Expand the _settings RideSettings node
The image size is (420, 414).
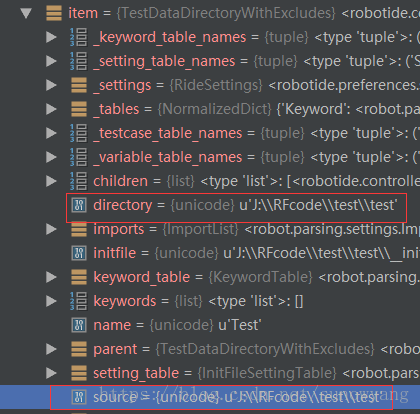coord(51,85)
